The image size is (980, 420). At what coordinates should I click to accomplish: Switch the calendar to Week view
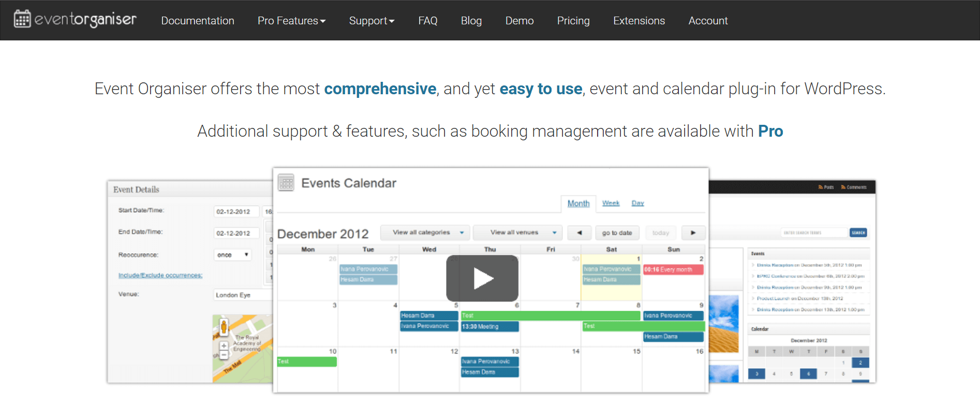[x=610, y=203]
